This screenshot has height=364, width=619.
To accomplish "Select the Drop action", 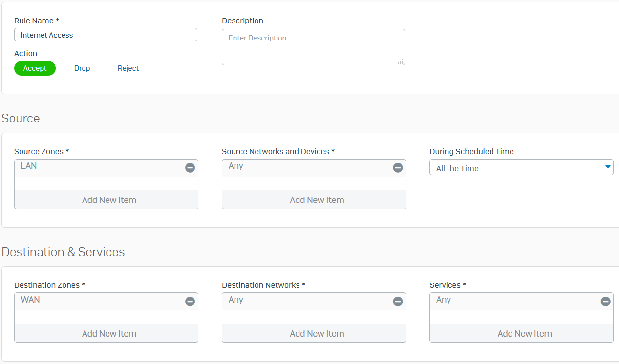I will click(x=82, y=68).
